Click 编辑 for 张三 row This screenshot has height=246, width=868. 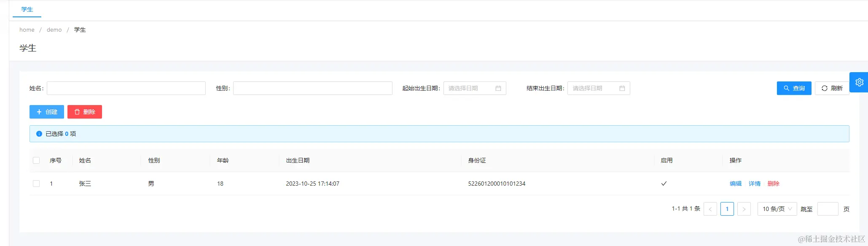tap(736, 184)
